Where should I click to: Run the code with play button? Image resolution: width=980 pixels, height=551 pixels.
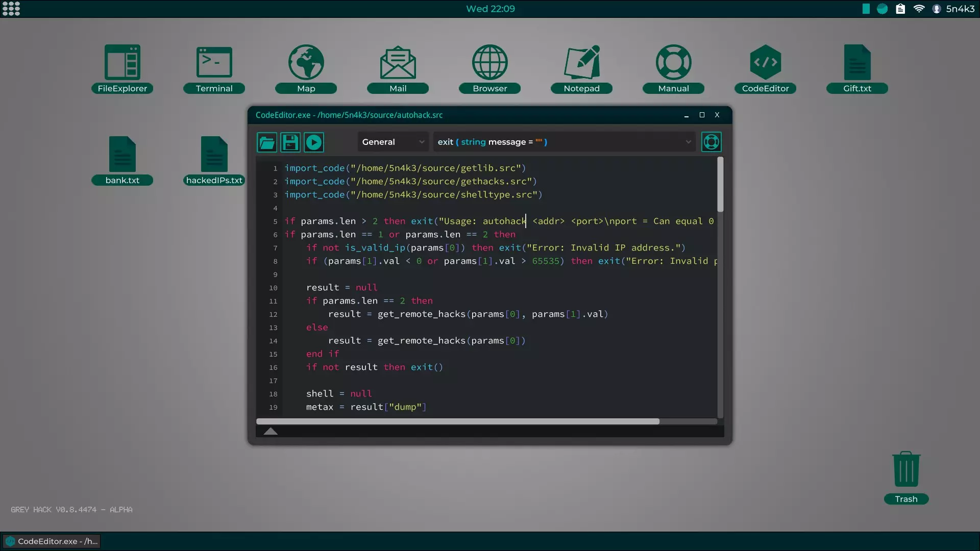coord(314,142)
